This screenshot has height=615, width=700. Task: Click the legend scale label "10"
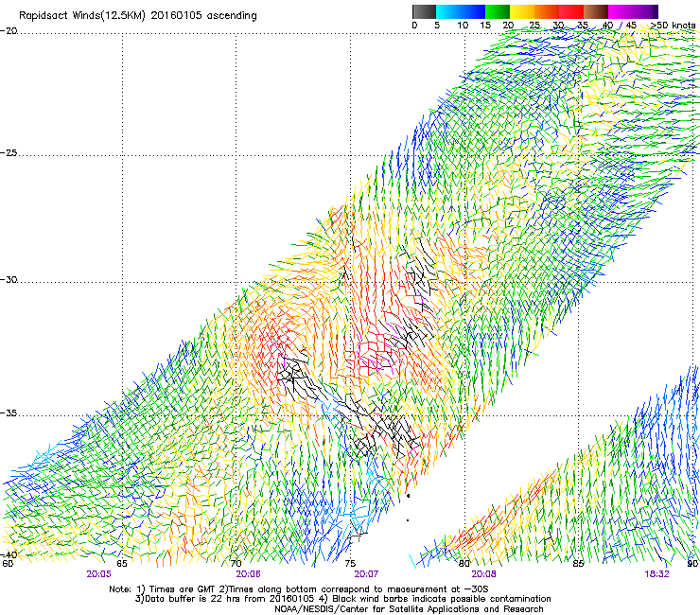(x=463, y=26)
